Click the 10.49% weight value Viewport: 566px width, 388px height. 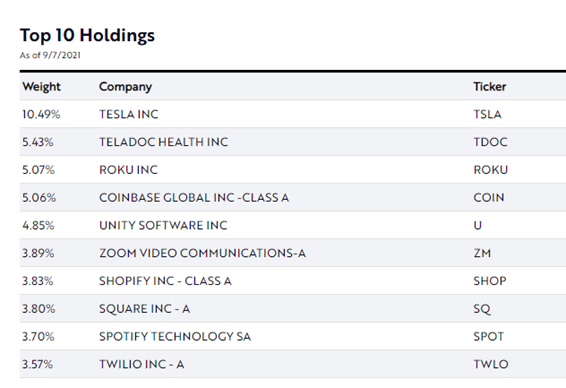41,114
